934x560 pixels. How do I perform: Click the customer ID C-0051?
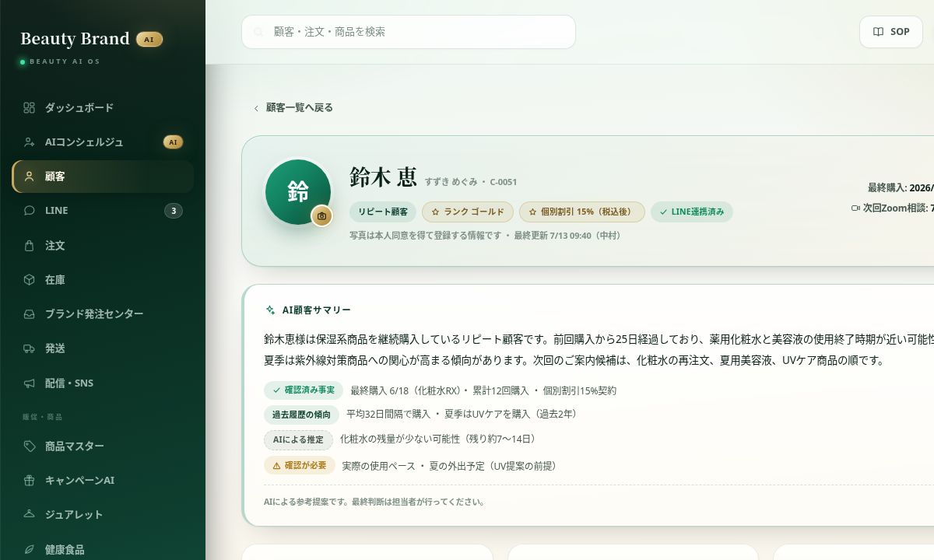tap(503, 182)
